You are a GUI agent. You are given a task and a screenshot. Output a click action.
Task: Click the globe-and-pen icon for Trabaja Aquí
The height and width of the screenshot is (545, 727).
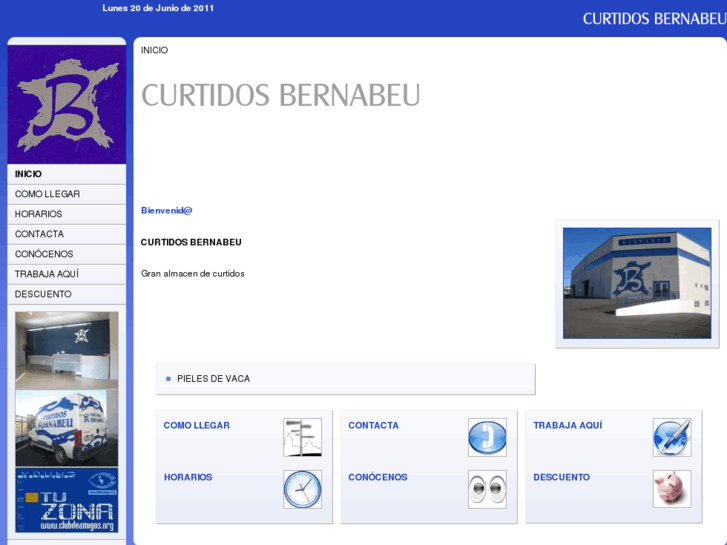(672, 437)
